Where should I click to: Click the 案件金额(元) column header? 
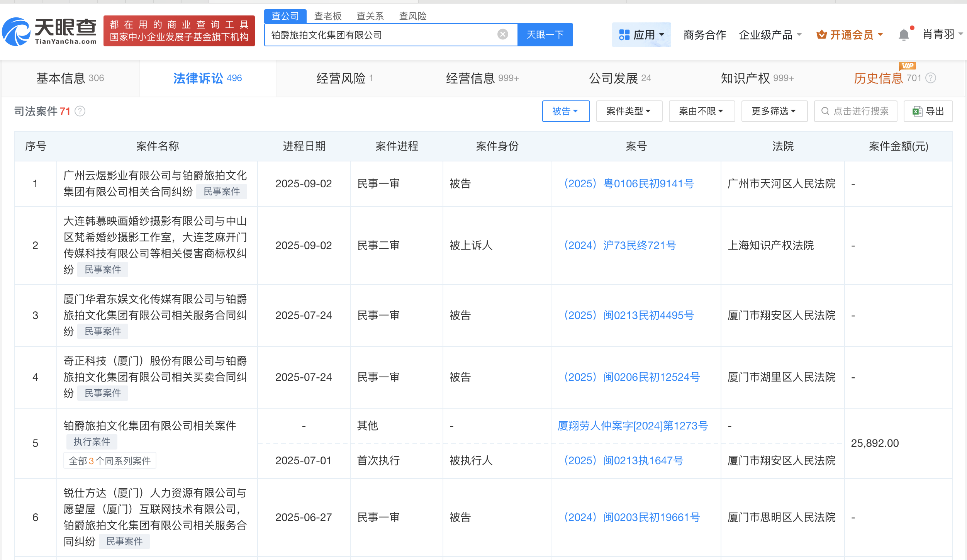tap(898, 146)
